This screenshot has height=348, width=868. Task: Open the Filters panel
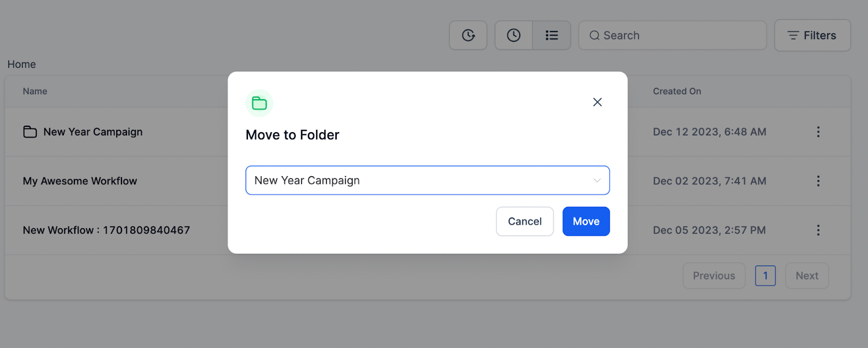[812, 35]
